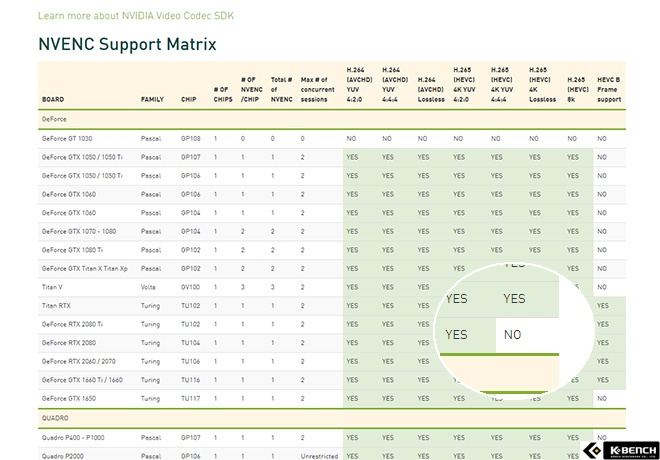The image size is (660, 460).
Task: Click the NVENC Support Matrix heading
Action: (127, 44)
